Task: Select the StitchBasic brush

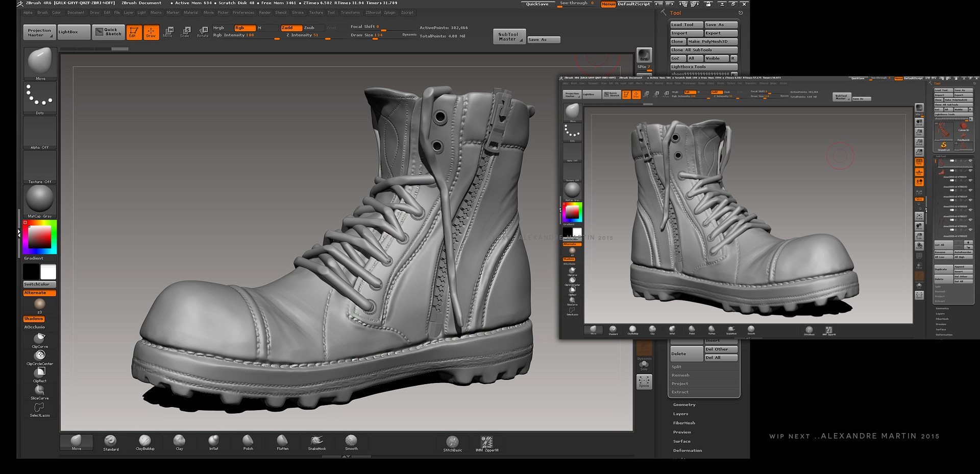Action: tap(452, 442)
